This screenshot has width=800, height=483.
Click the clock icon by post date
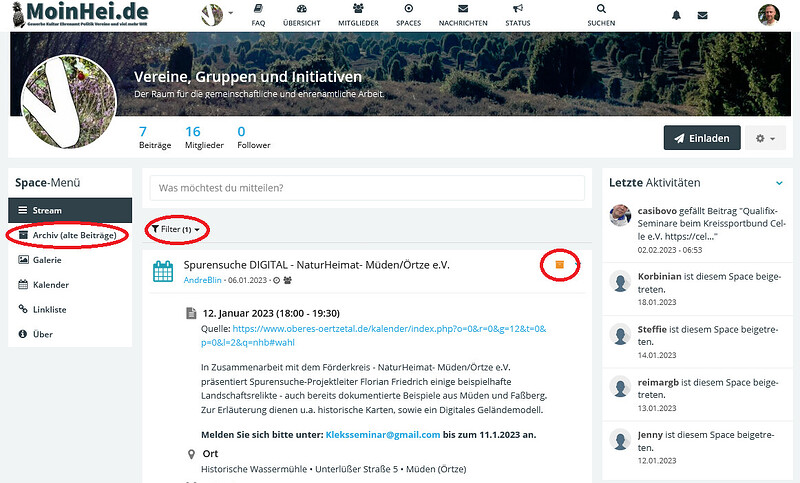(277, 280)
